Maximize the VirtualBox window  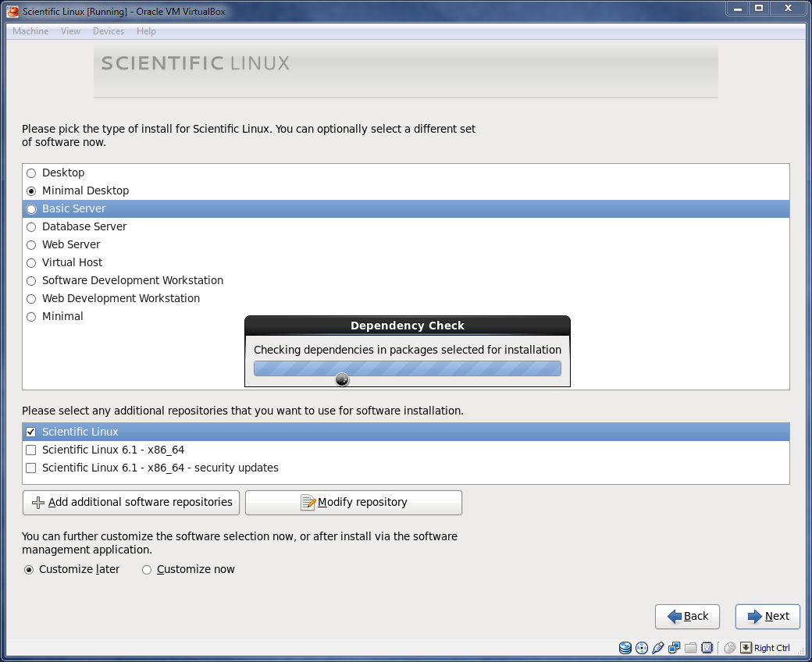(759, 9)
